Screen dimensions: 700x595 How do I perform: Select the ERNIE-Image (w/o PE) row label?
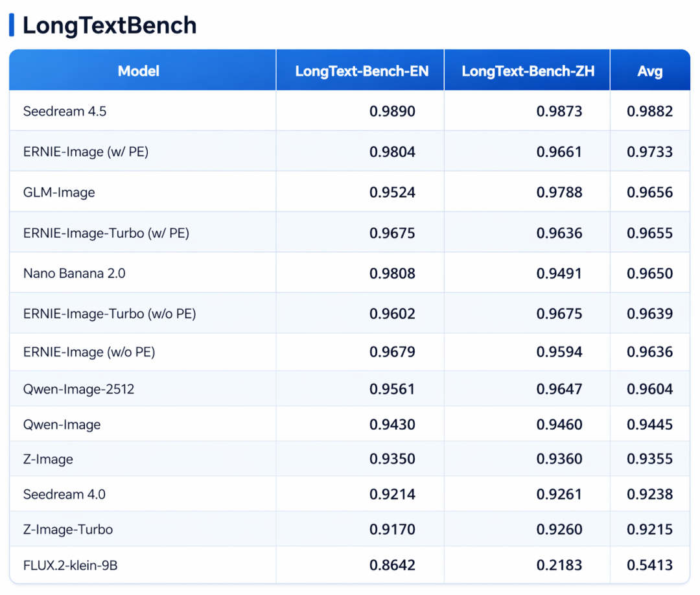(x=89, y=352)
